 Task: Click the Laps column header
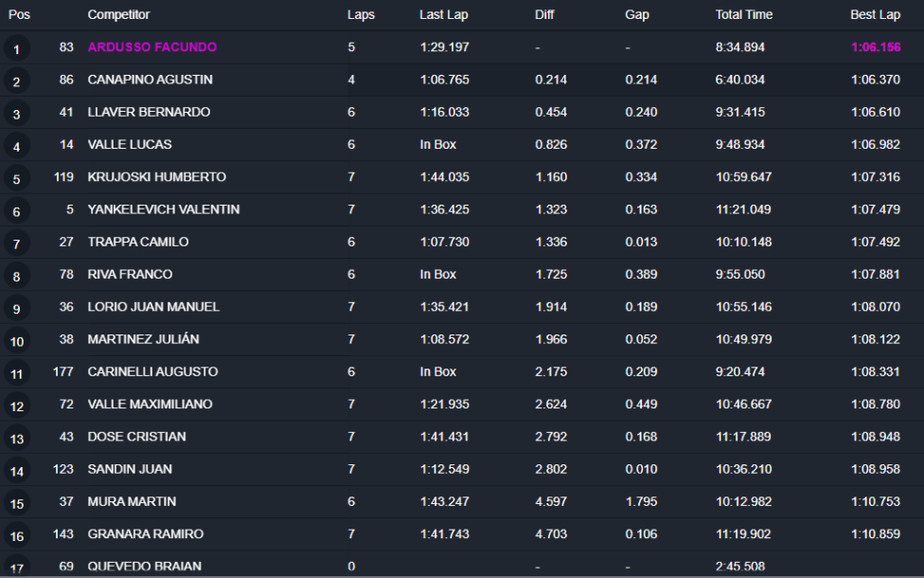pos(361,15)
